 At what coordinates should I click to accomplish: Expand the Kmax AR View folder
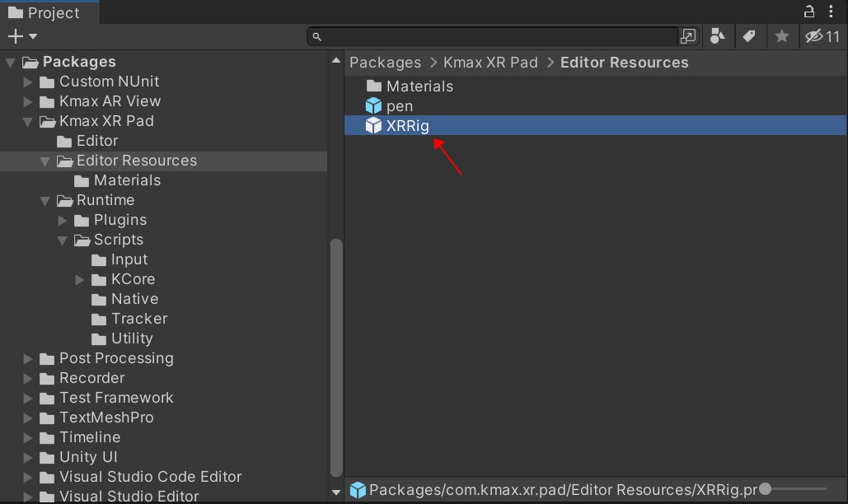(x=27, y=101)
